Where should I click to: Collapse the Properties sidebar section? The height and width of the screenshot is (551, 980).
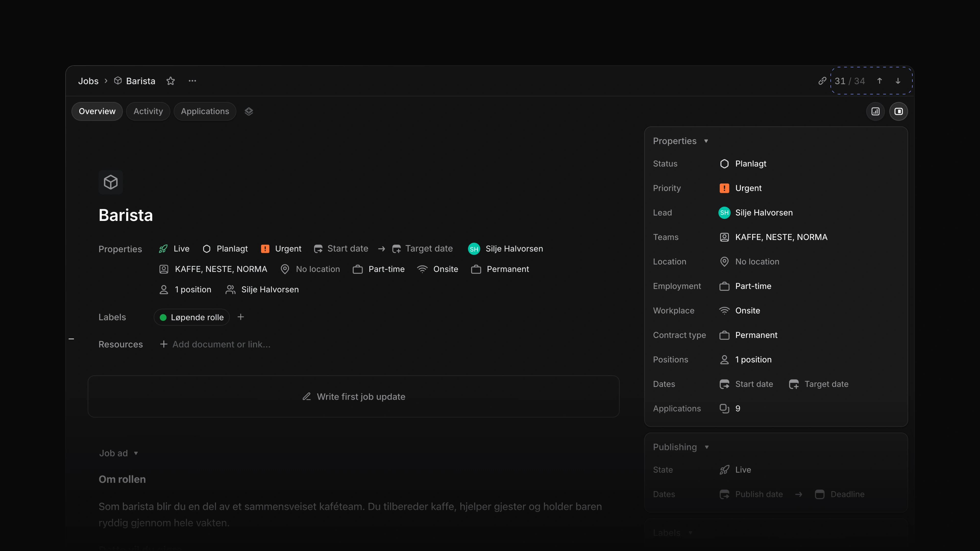681,141
